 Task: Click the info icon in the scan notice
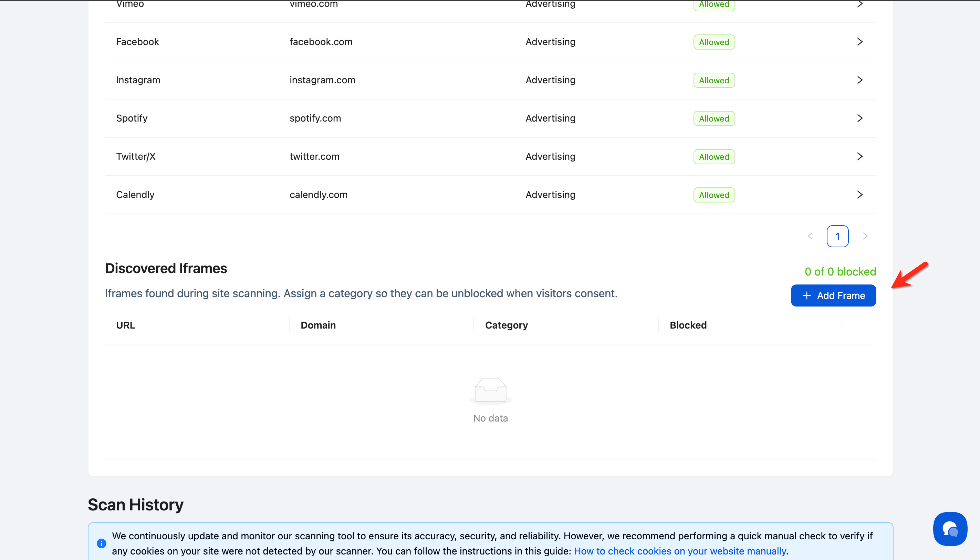coord(102,543)
